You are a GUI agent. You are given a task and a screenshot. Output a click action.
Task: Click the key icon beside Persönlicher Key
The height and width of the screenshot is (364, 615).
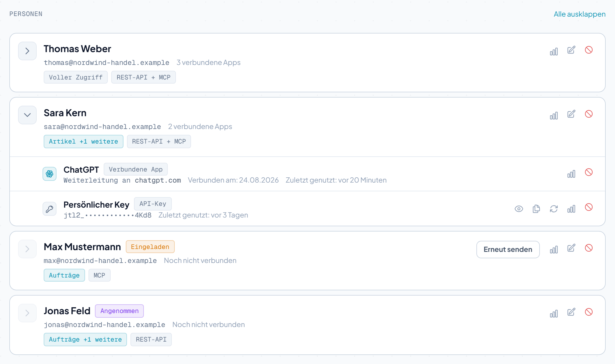tap(50, 209)
